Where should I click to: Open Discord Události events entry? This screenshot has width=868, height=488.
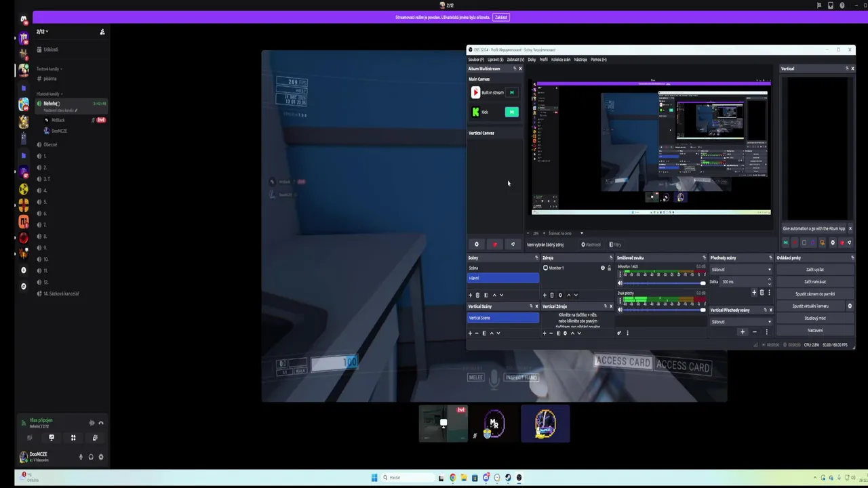click(x=51, y=49)
